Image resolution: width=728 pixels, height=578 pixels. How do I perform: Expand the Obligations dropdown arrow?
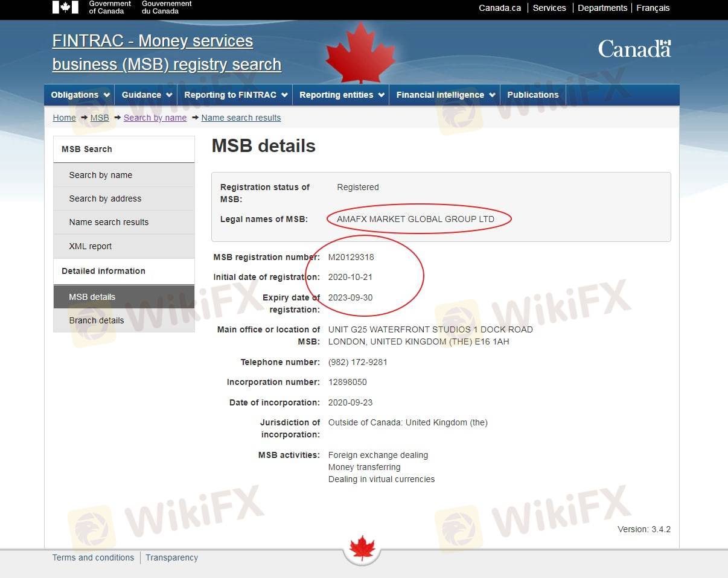pyautogui.click(x=107, y=95)
